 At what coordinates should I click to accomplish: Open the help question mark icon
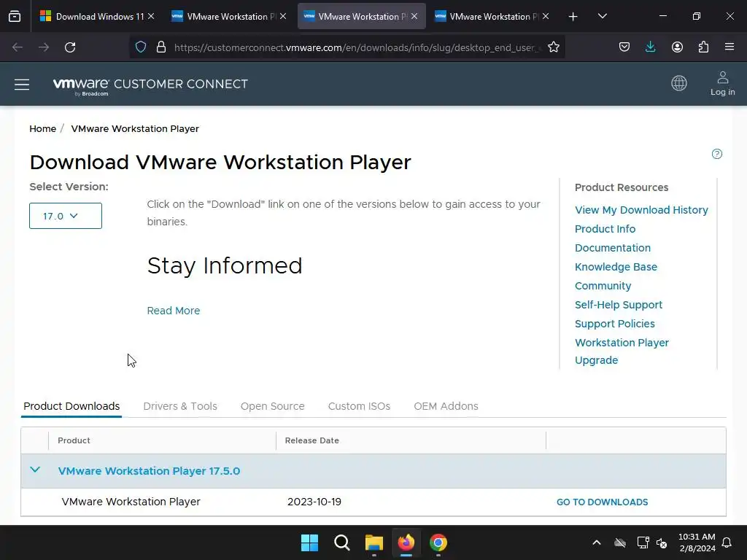[x=716, y=154]
